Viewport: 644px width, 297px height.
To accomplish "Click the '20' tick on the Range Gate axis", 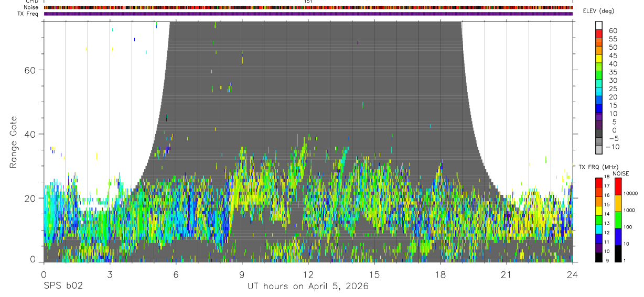I will (x=30, y=198).
